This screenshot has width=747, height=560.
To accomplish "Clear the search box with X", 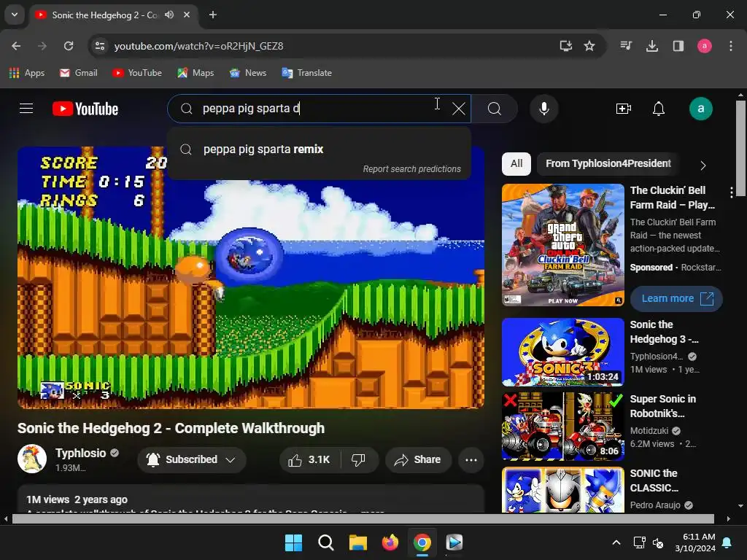I will pos(458,109).
